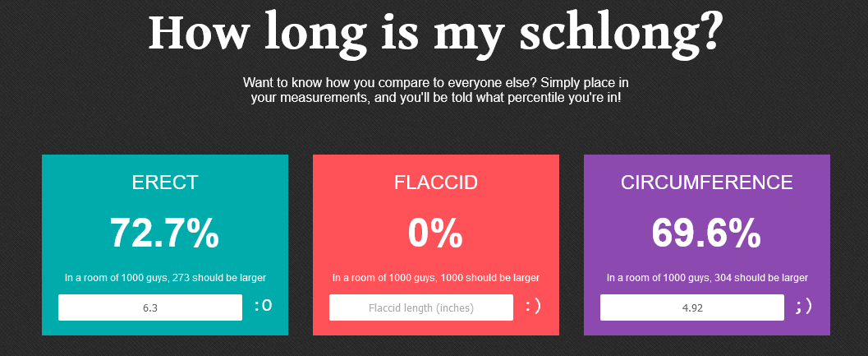
Task: Select the circumference field containing 4.92
Action: point(692,307)
